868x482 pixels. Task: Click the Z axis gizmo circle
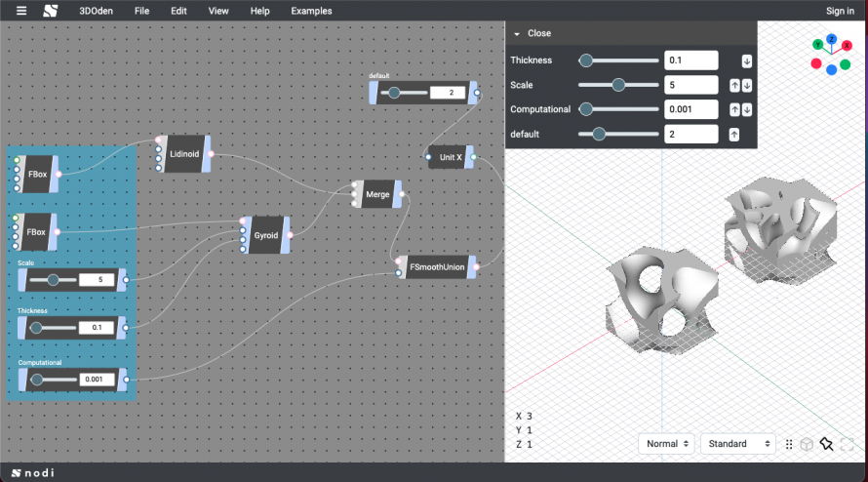coord(832,39)
